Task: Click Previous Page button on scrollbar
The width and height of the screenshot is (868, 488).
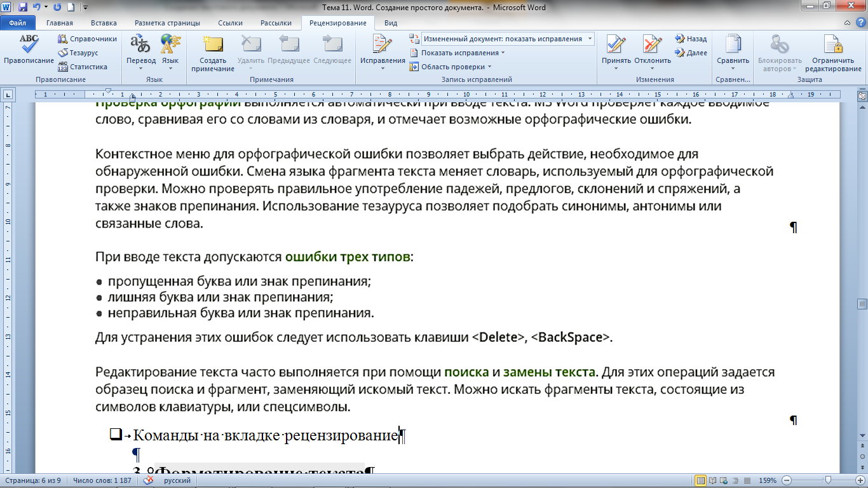Action: tap(862, 447)
